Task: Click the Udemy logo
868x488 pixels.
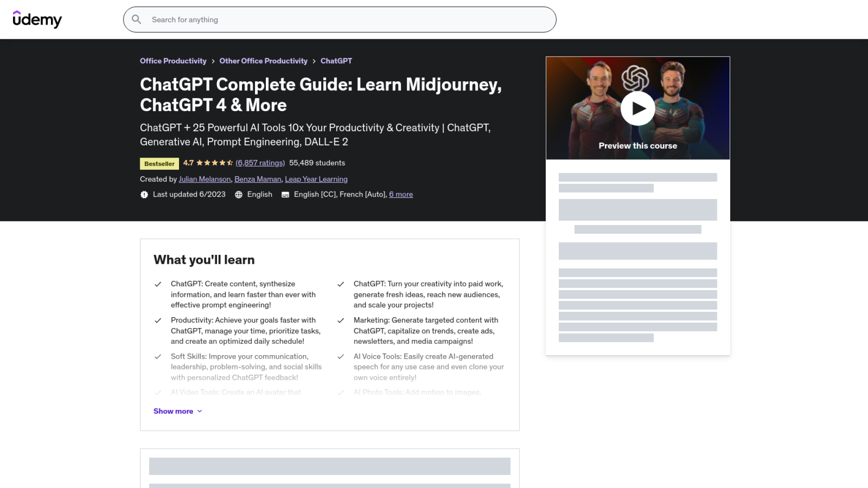Action: [x=37, y=19]
